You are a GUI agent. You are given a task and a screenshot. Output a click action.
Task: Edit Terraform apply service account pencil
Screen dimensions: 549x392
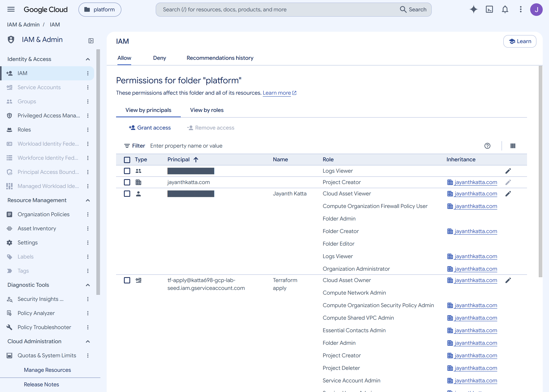(x=508, y=280)
